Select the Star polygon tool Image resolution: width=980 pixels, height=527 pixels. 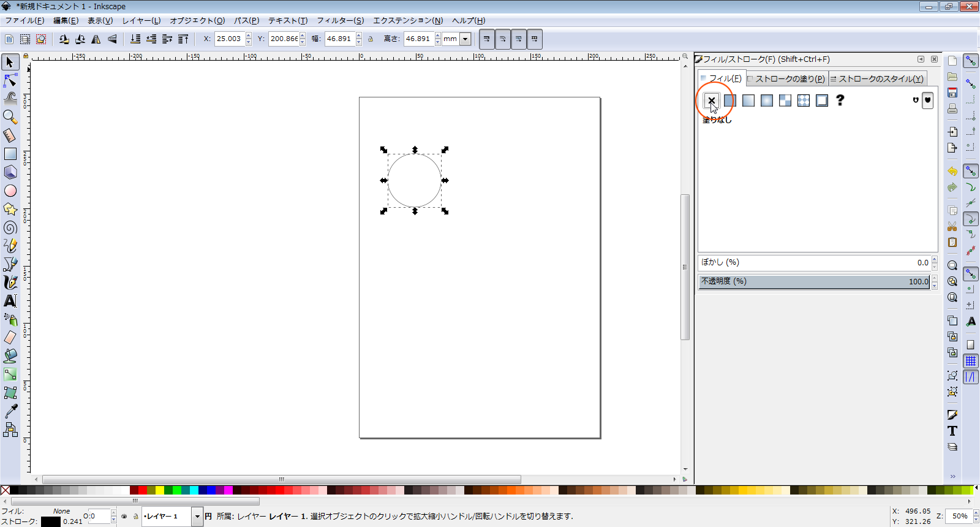(10, 209)
